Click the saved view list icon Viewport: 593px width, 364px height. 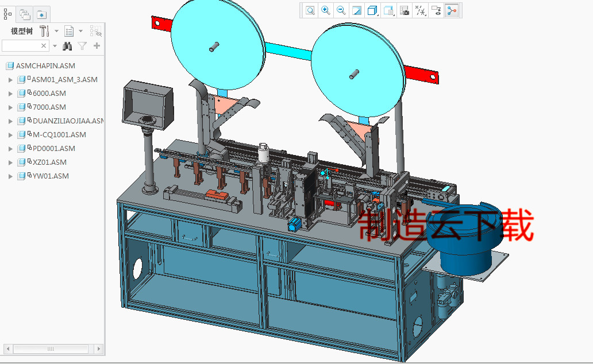(x=388, y=10)
